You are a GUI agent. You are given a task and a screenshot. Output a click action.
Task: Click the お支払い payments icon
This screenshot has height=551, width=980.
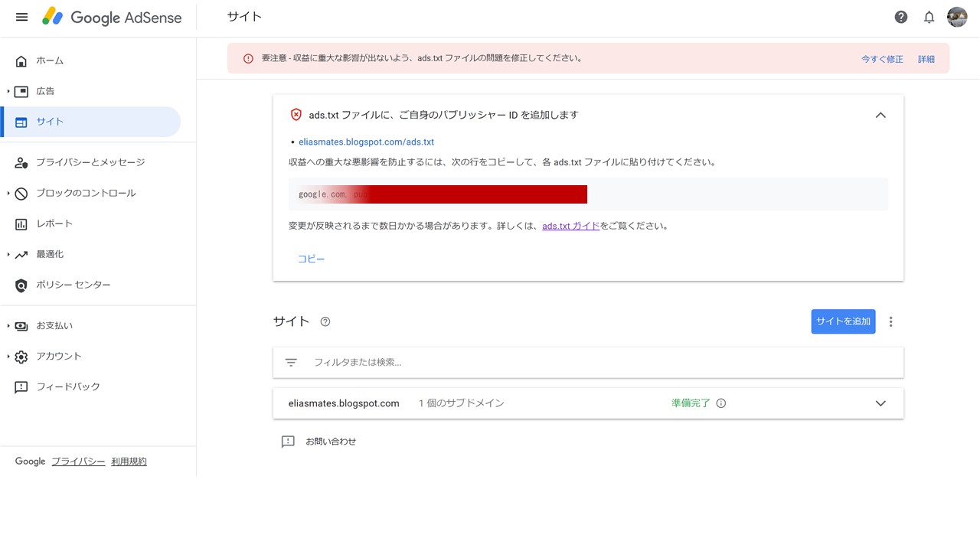tap(21, 326)
